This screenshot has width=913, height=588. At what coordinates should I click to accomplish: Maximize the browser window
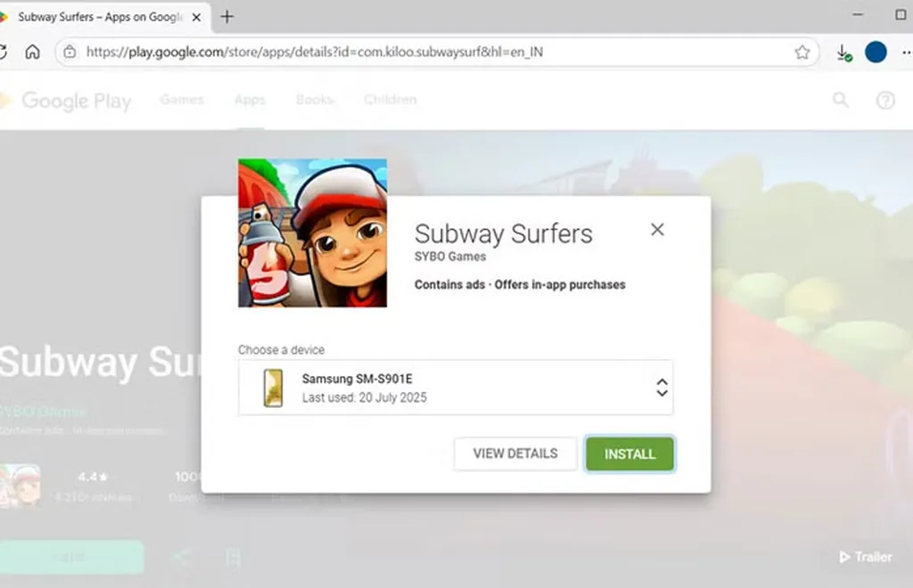pos(901,14)
